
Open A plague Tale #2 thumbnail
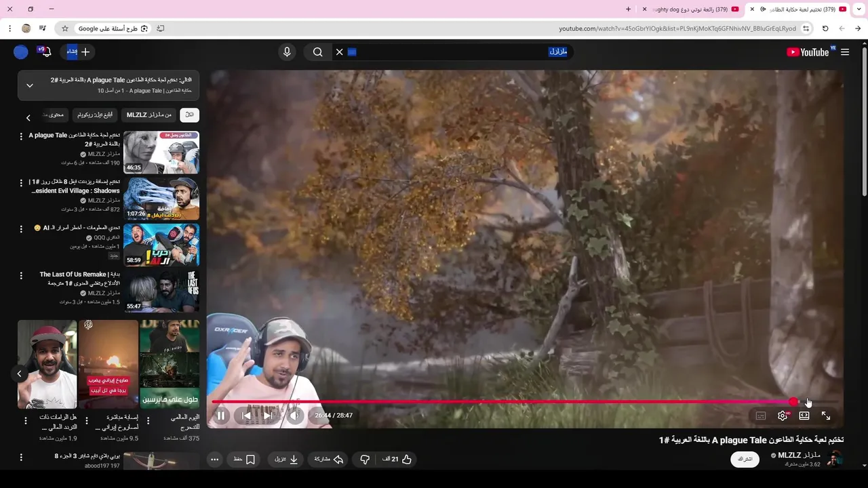click(161, 152)
